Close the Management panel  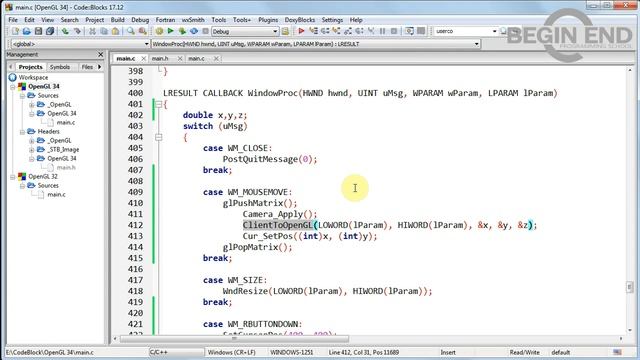(101, 54)
